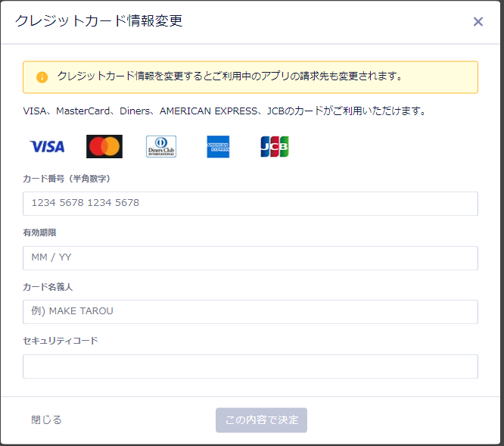Click the カード番号（半角数字）label
The height and width of the screenshot is (446, 504).
point(67,179)
